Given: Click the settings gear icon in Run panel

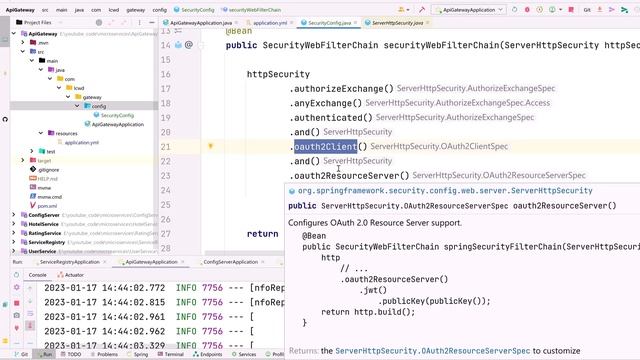Looking at the screenshot, I should click(16, 287).
